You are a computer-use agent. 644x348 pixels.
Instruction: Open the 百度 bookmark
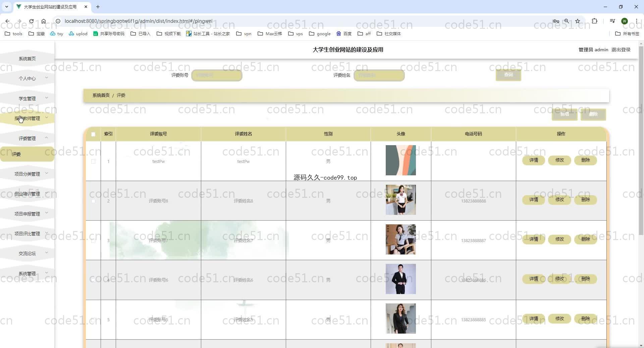pyautogui.click(x=344, y=34)
